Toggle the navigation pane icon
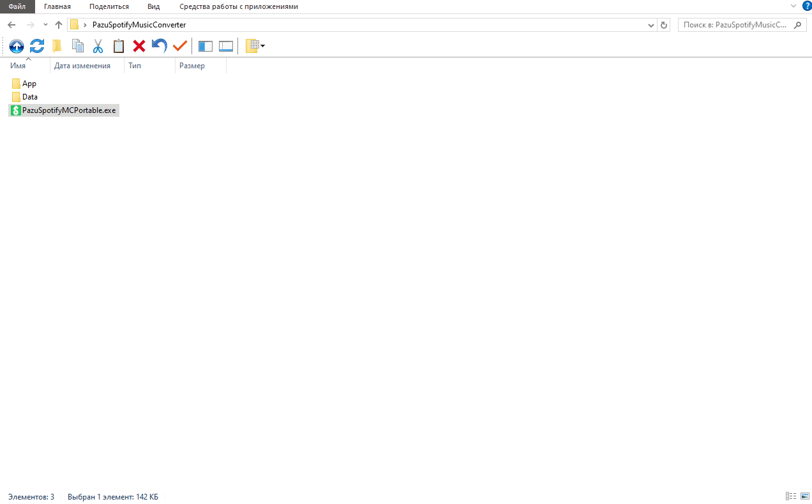812x504 pixels. (206, 46)
